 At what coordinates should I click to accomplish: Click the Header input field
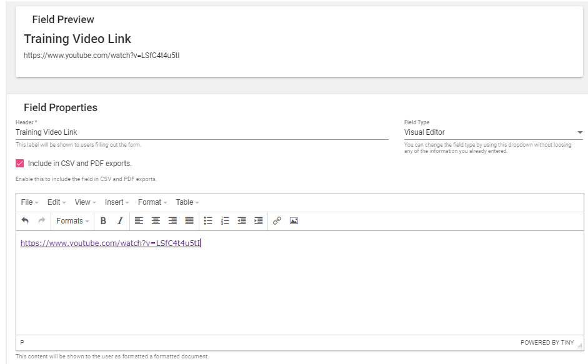click(202, 132)
